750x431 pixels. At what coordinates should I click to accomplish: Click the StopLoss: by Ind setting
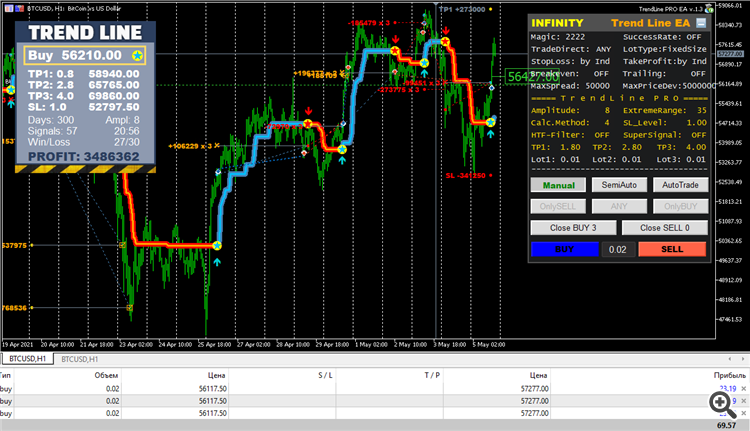[570, 61]
